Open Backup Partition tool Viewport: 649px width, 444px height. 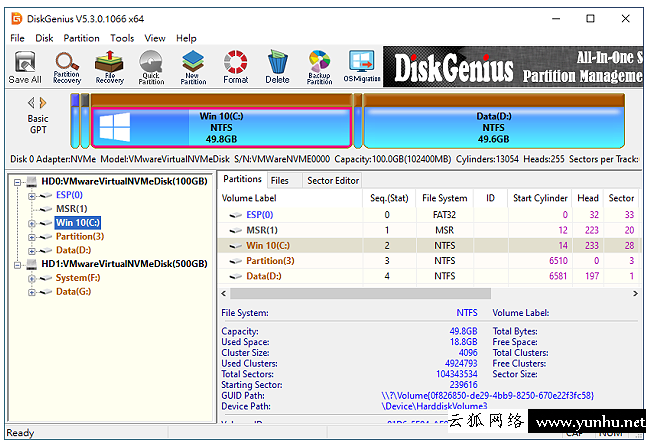pyautogui.click(x=319, y=67)
